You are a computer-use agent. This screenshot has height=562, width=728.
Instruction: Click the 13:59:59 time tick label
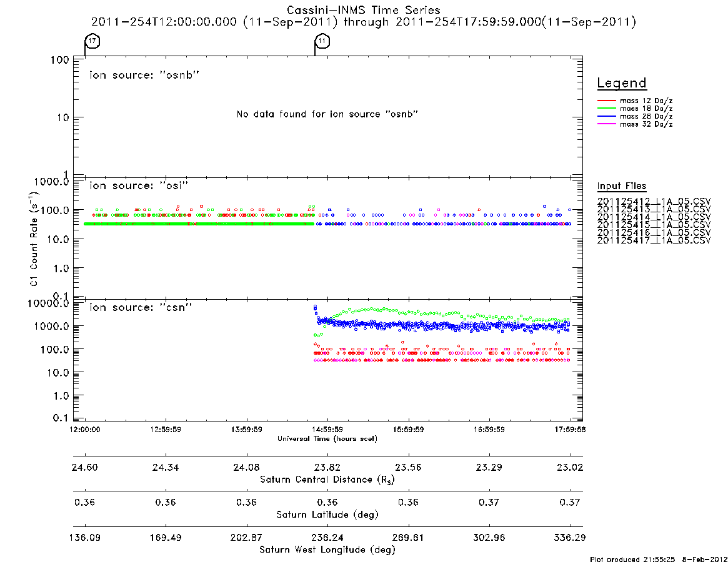pos(247,429)
